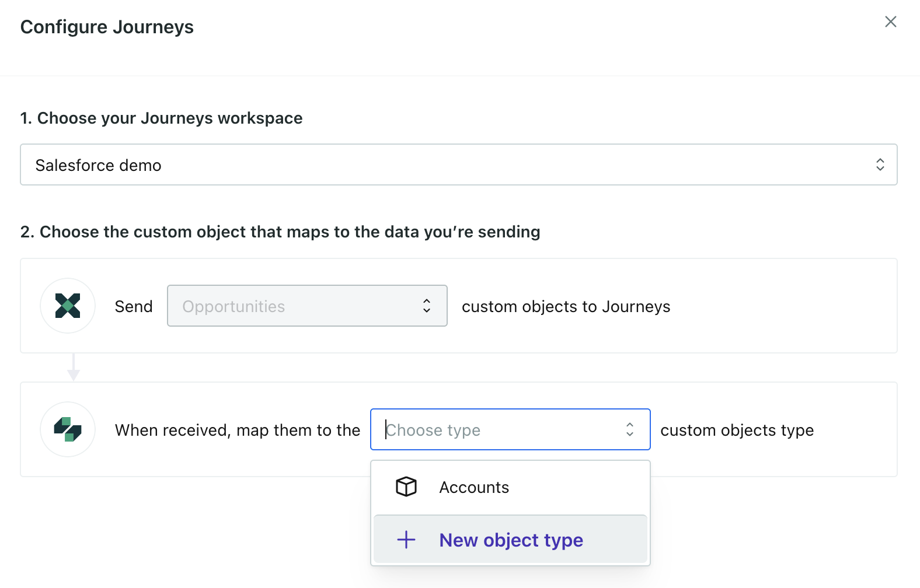The image size is (920, 588).
Task: Click the green Journeys logo beside When received
Action: (68, 429)
